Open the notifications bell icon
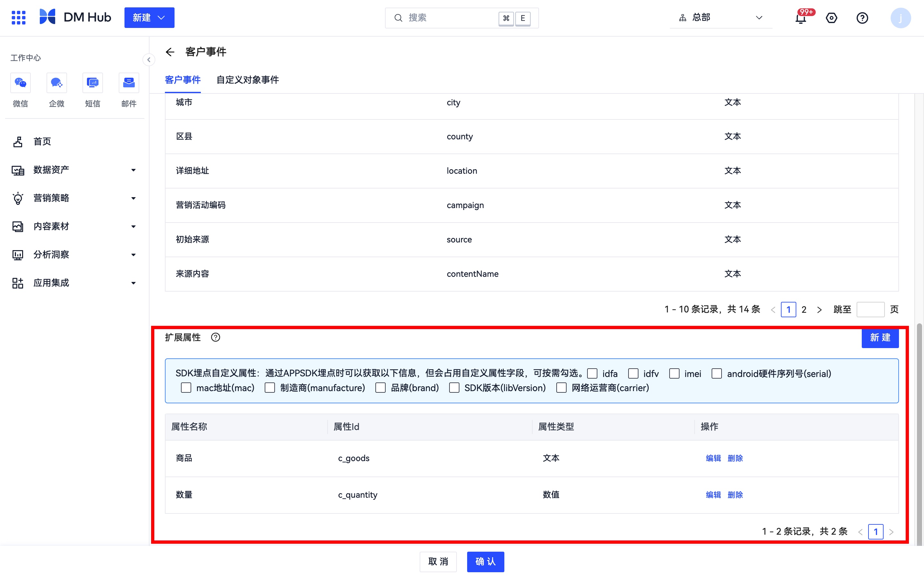The height and width of the screenshot is (578, 924). click(x=801, y=18)
